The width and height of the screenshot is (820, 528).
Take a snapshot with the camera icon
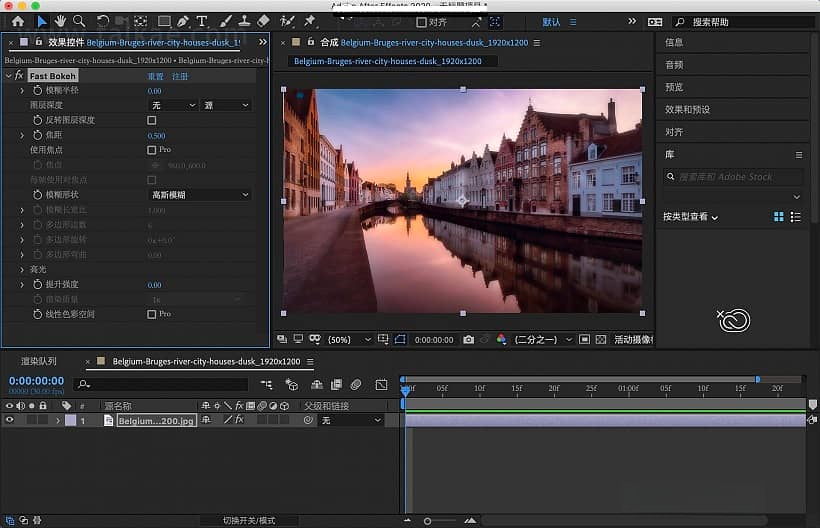coord(469,340)
